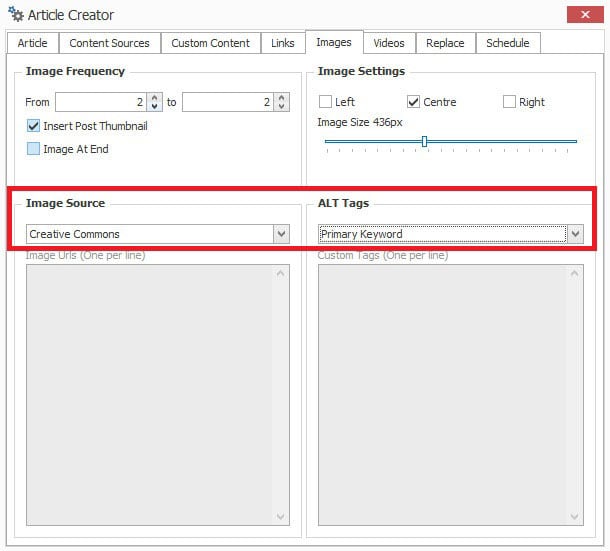Switch to the Article tab

33,43
